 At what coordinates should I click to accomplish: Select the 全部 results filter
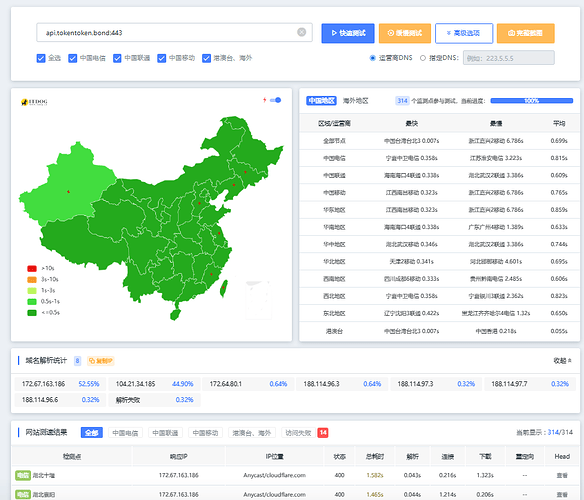pos(92,433)
